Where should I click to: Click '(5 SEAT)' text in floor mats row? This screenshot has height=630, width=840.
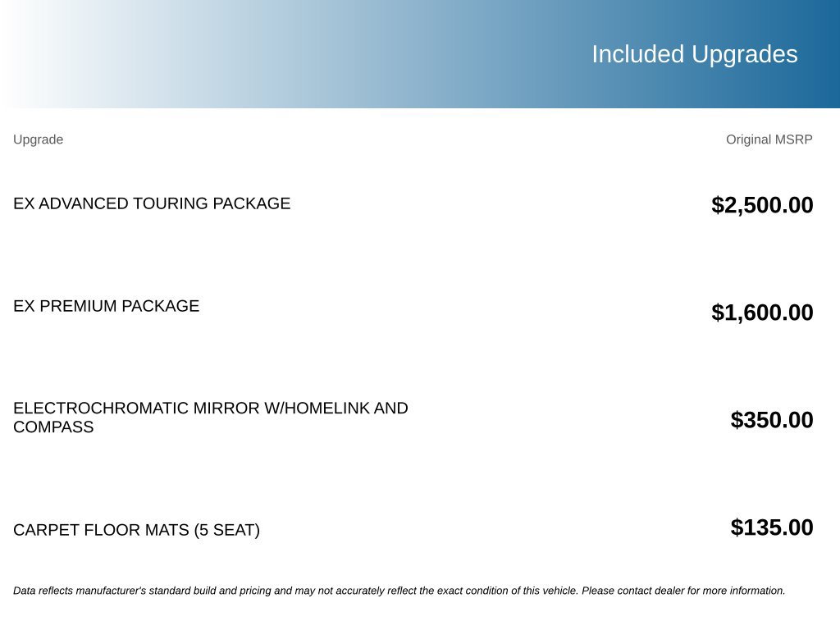point(226,530)
